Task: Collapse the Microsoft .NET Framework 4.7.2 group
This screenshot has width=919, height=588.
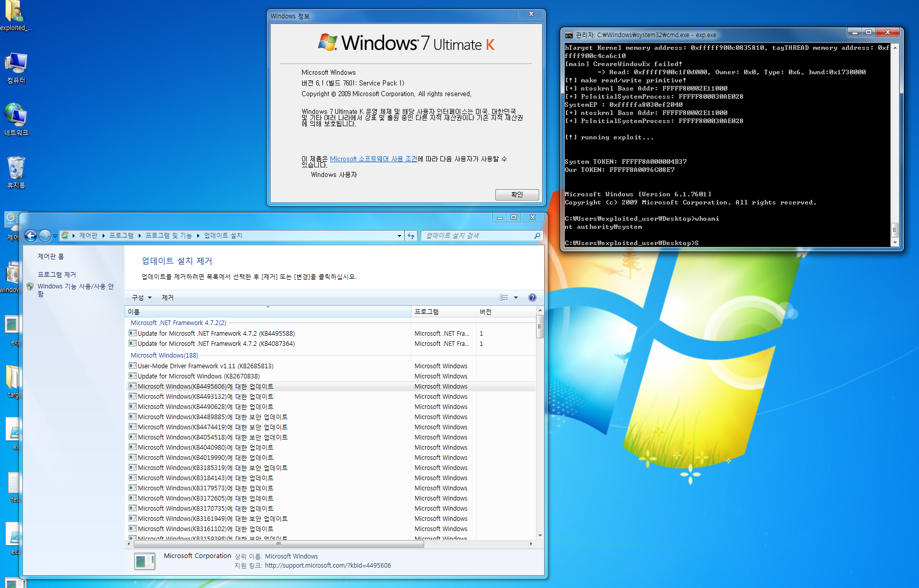Action: [x=178, y=322]
